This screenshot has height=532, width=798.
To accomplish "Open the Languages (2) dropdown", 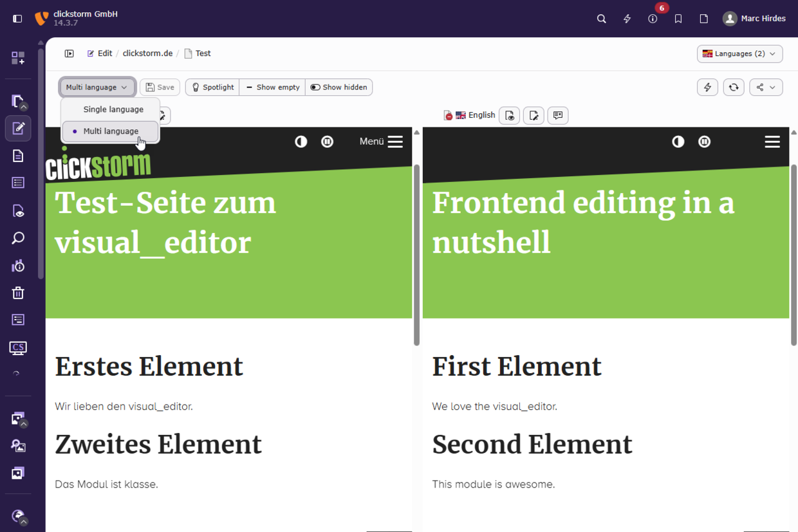I will point(740,53).
